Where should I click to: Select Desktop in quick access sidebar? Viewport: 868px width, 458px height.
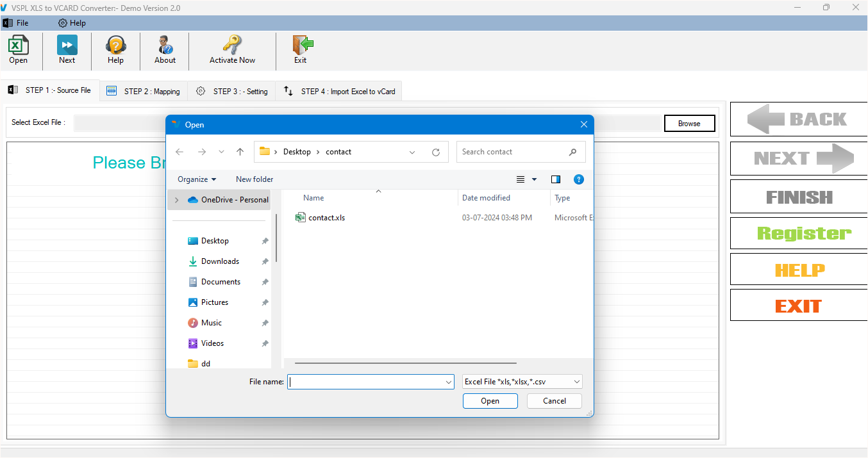(215, 241)
